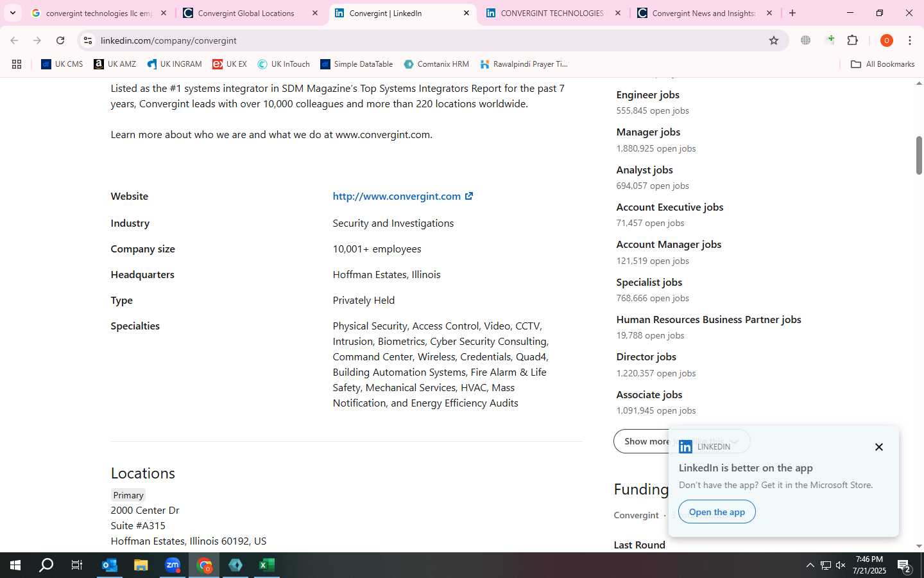The height and width of the screenshot is (578, 924).
Task: Click the external link icon beside website URL
Action: pyautogui.click(x=469, y=196)
